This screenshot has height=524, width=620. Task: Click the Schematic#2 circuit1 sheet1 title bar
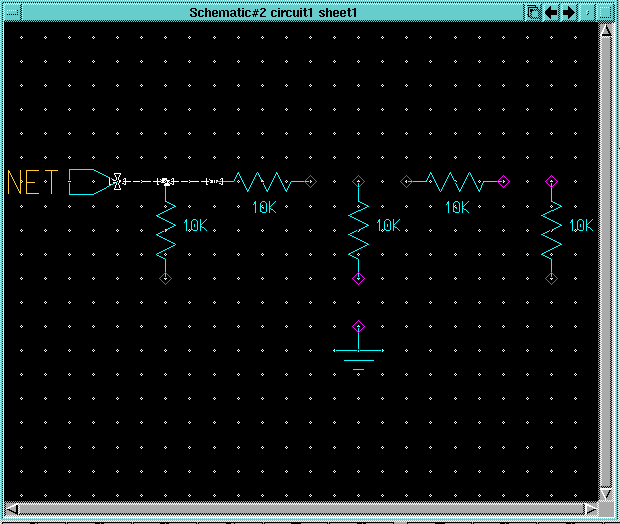click(273, 13)
